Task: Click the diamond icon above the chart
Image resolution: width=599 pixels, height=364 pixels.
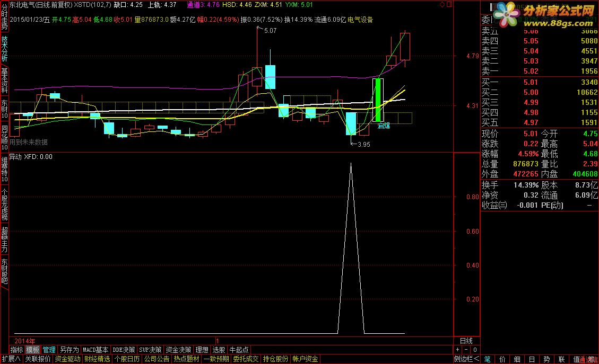Action: tap(442, 5)
